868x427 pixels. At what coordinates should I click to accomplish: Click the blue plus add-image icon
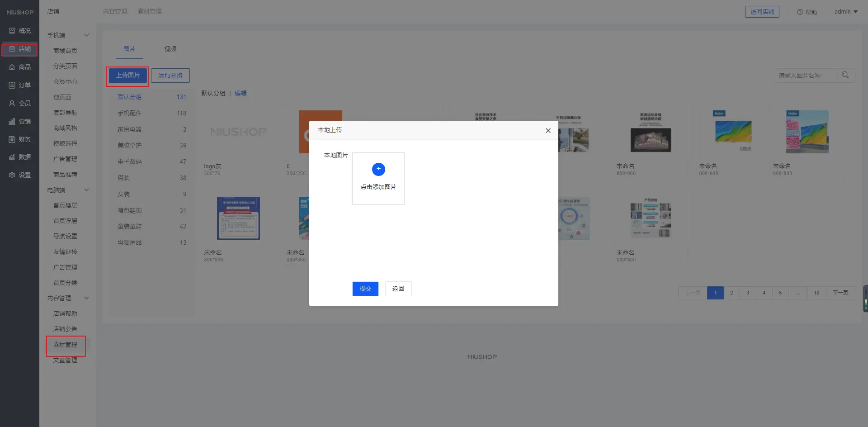378,169
